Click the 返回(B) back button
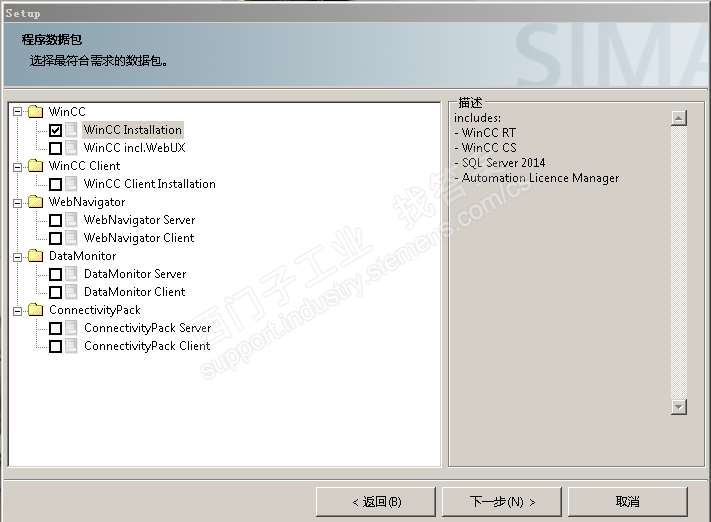The image size is (711, 522). [x=376, y=502]
